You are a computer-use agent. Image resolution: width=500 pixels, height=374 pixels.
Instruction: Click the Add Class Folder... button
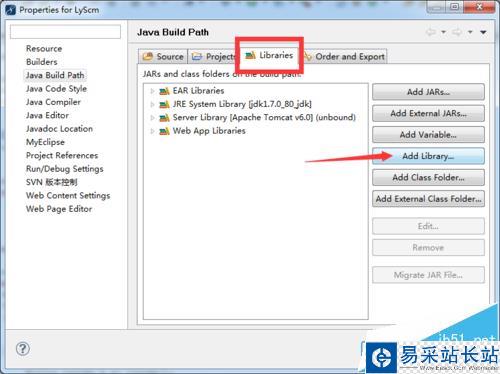click(428, 177)
